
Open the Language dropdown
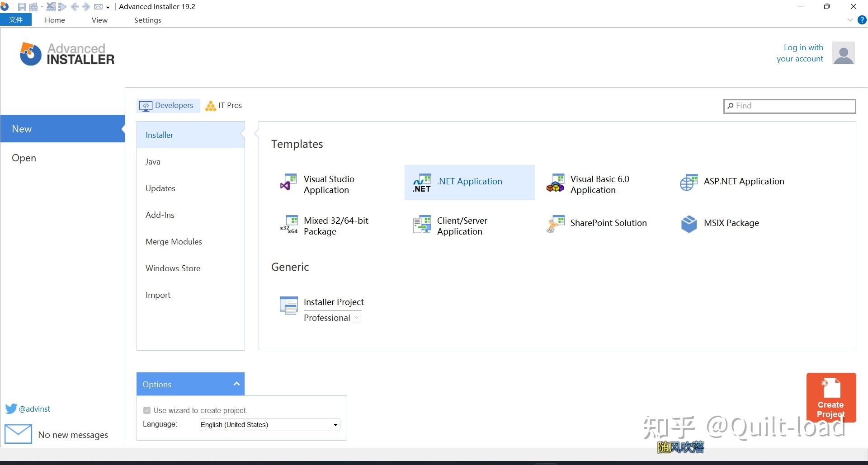pos(335,424)
